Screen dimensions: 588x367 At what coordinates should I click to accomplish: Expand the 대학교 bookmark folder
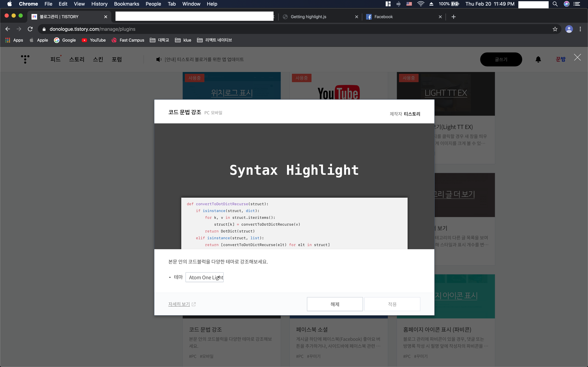click(x=159, y=40)
